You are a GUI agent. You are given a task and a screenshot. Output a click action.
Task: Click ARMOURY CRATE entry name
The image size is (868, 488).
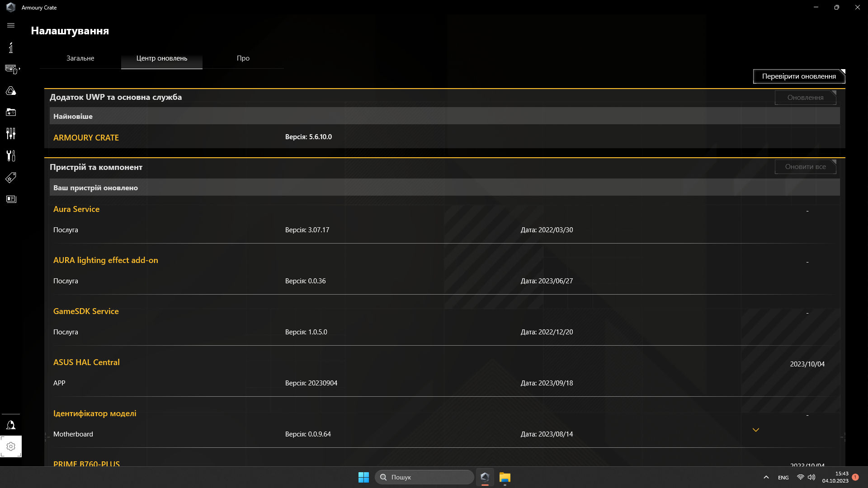(86, 138)
